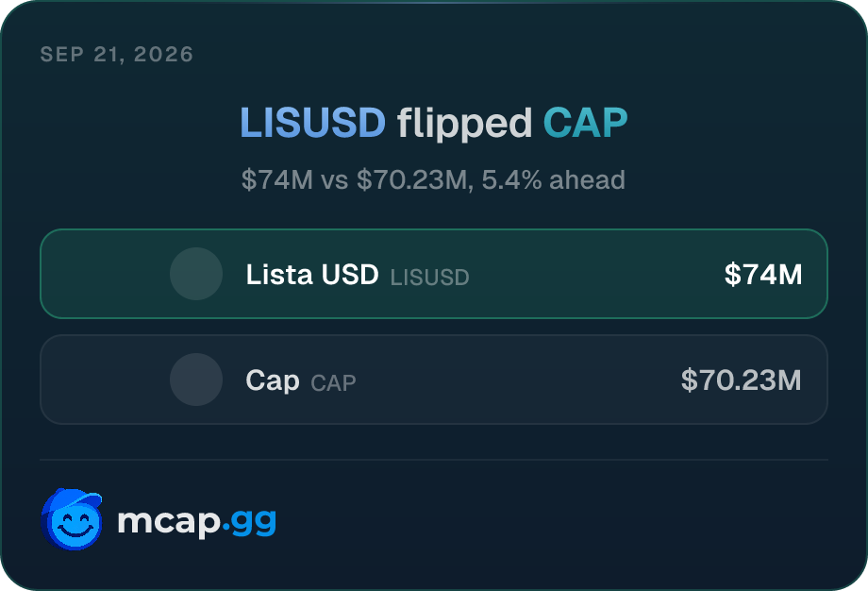Viewport: 868px width, 591px height.
Task: Select the Cap row card
Action: 434,380
